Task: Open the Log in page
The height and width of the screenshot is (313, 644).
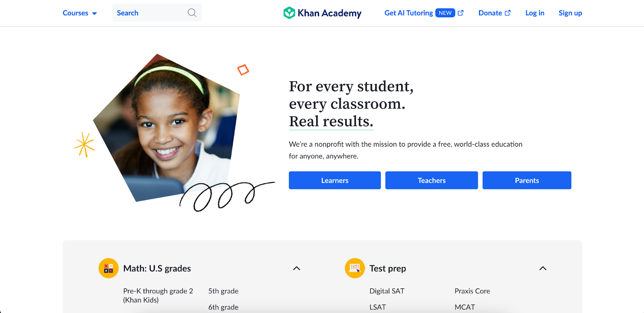Action: 535,13
